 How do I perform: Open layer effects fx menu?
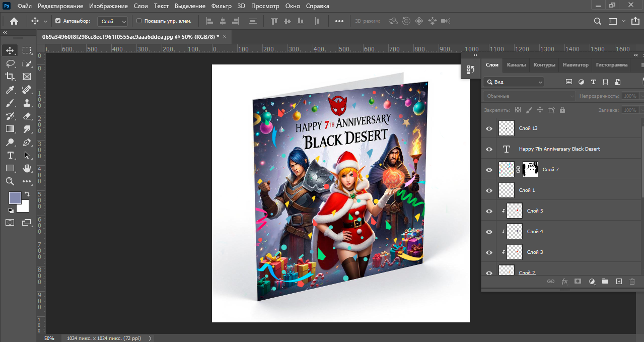click(564, 282)
